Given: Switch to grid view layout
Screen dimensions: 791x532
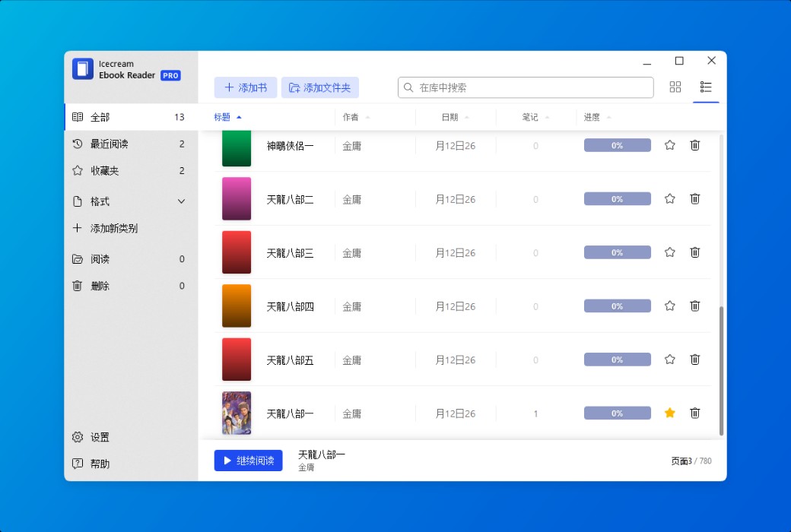Looking at the screenshot, I should (x=675, y=87).
